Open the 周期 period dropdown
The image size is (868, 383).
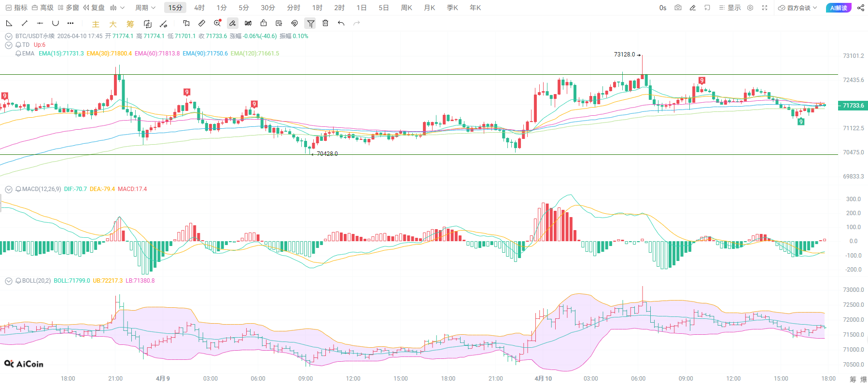145,8
